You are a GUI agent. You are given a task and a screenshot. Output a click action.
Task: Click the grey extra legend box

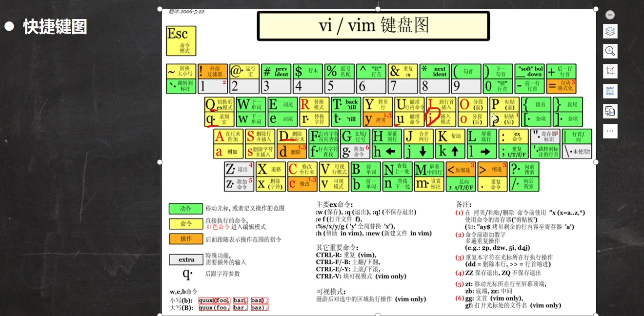tap(185, 259)
